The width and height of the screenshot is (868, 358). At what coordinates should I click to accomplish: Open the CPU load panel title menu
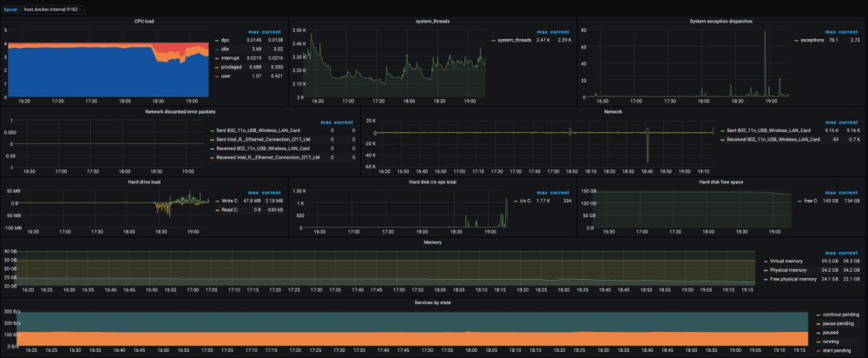pyautogui.click(x=145, y=21)
